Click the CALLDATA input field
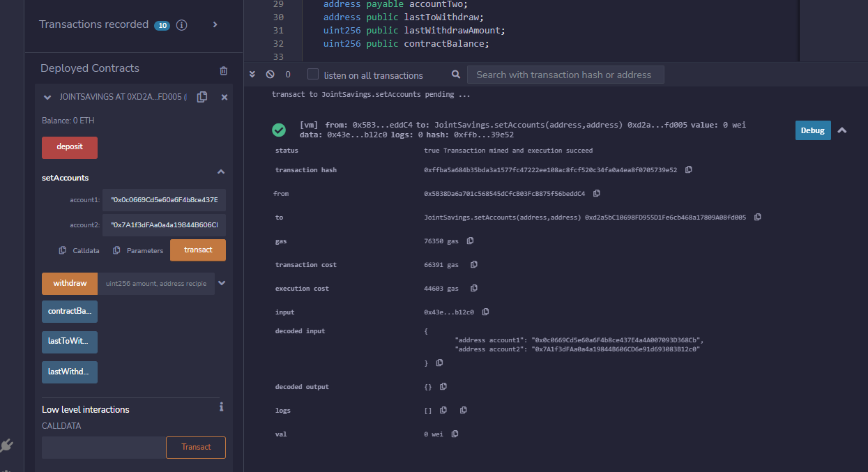Viewport: 868px width, 472px height. tap(104, 448)
